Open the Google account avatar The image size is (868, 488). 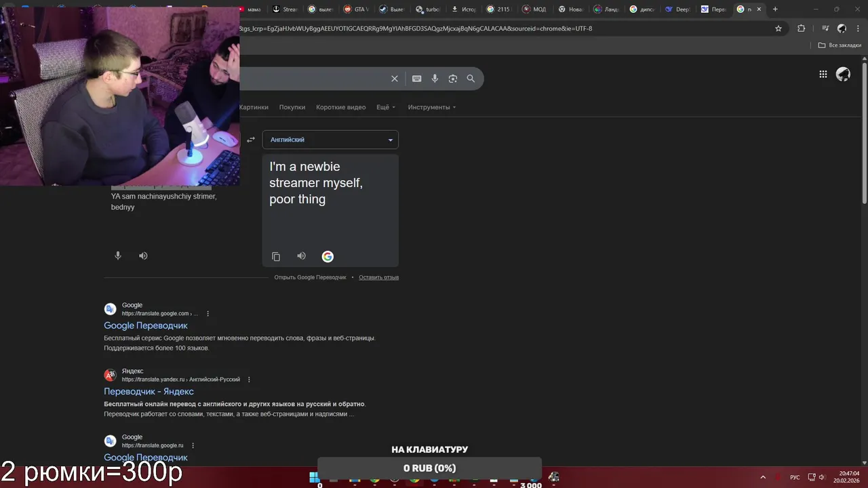(x=843, y=75)
